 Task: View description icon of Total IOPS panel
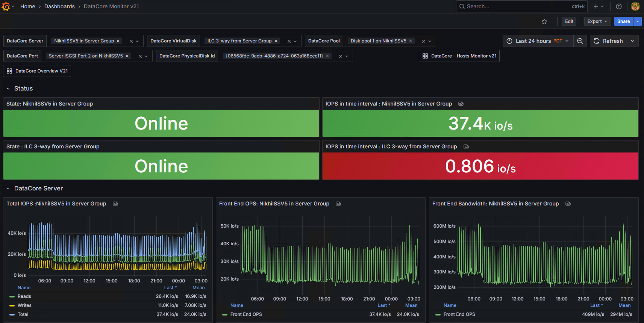(115, 204)
